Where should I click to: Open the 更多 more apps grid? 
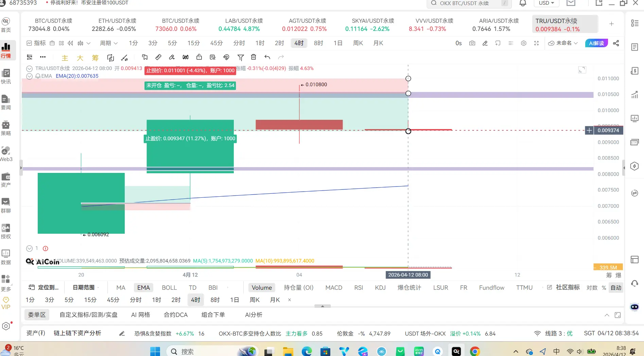(x=6, y=284)
